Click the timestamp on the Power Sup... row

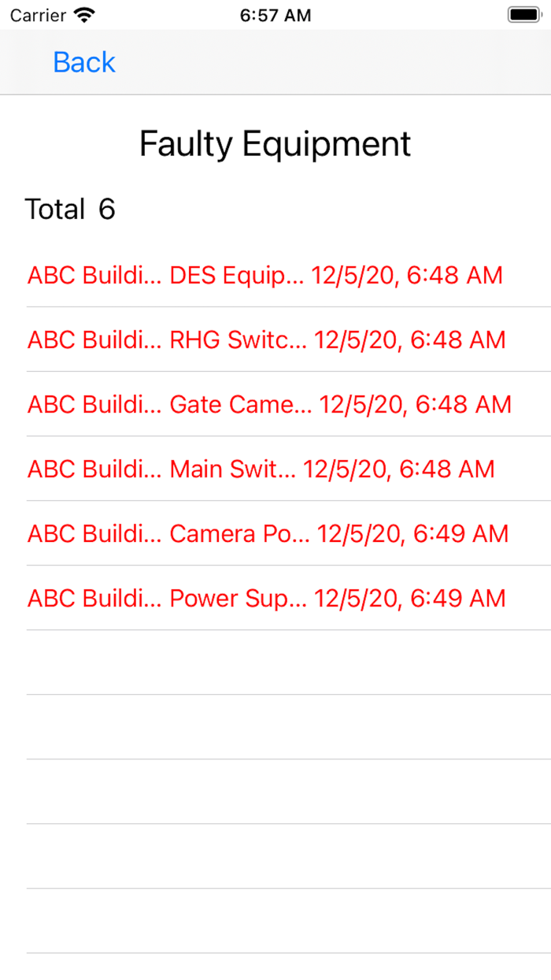[410, 598]
